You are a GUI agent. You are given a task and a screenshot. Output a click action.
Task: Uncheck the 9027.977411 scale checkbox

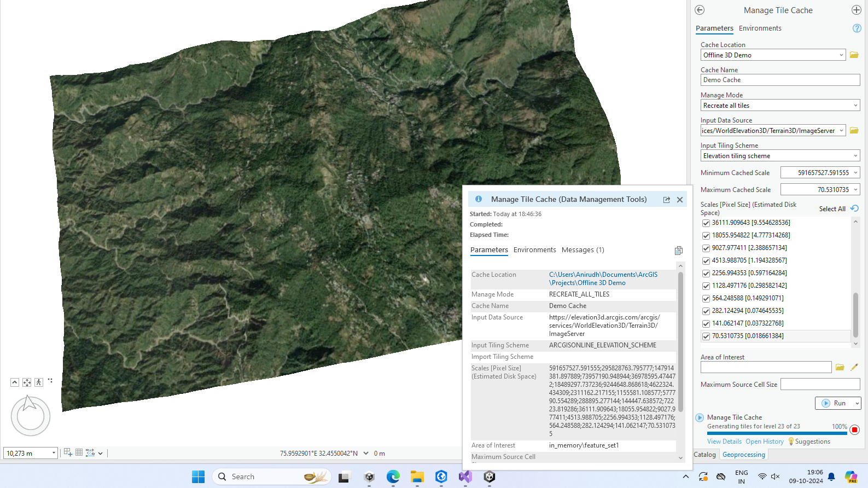(x=706, y=248)
